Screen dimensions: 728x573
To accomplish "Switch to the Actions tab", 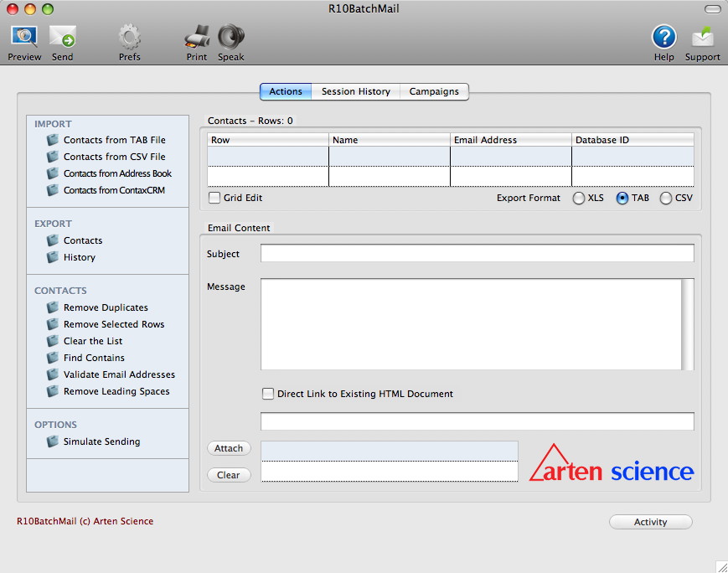I will pyautogui.click(x=286, y=91).
